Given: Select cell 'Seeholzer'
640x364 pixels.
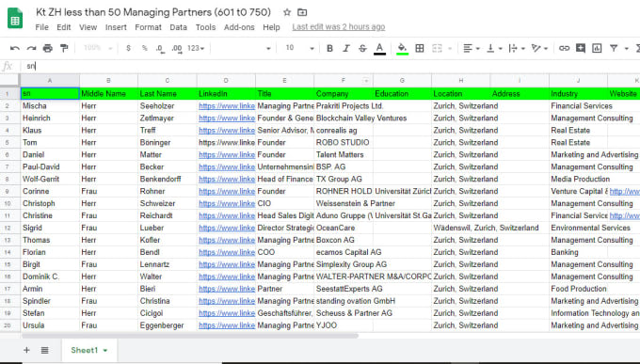Looking at the screenshot, I should tap(168, 106).
